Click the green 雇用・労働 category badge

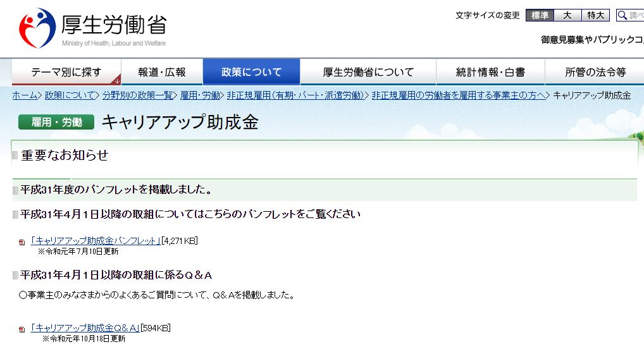[56, 122]
